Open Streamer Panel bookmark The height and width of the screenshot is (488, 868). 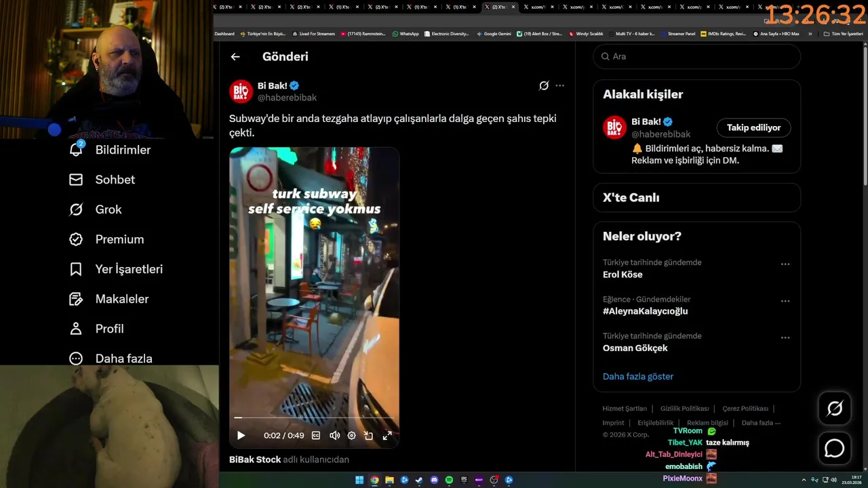(678, 34)
